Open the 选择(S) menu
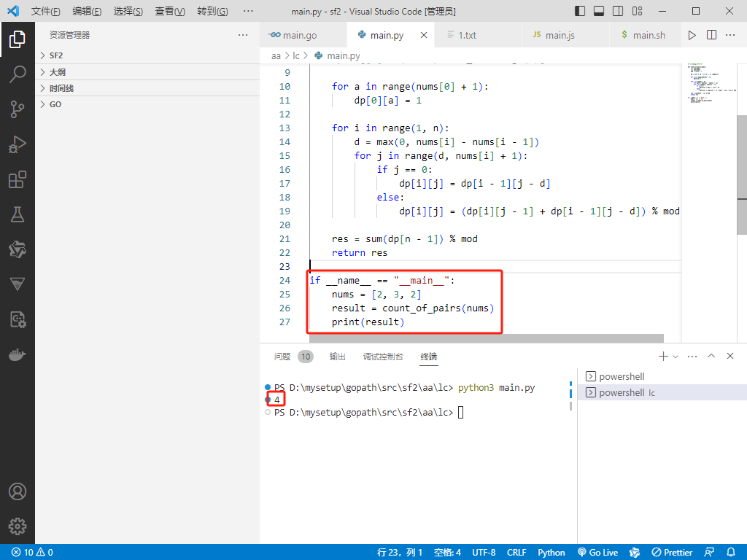 pyautogui.click(x=128, y=11)
